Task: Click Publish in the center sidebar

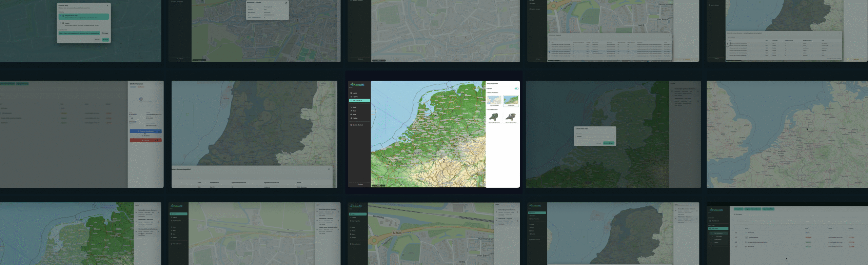Action: [x=354, y=118]
